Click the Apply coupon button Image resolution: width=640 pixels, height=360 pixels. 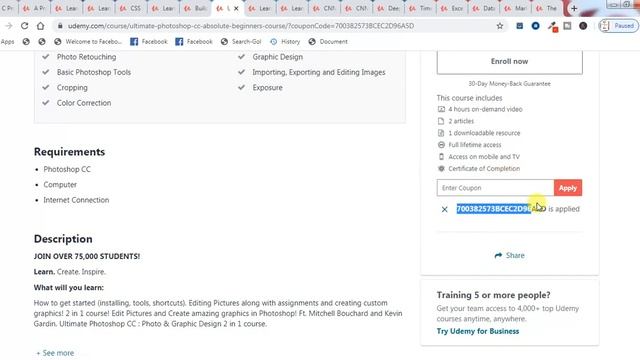pos(568,188)
